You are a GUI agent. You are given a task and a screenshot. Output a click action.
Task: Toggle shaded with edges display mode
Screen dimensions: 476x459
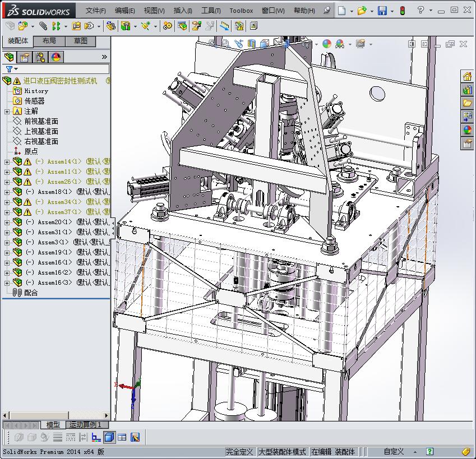click(109, 437)
